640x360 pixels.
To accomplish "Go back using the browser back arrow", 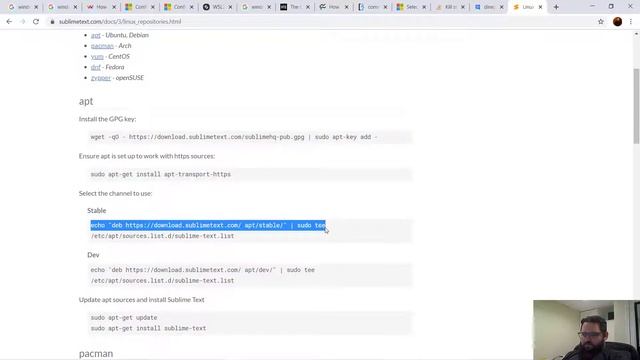I will (x=9, y=22).
